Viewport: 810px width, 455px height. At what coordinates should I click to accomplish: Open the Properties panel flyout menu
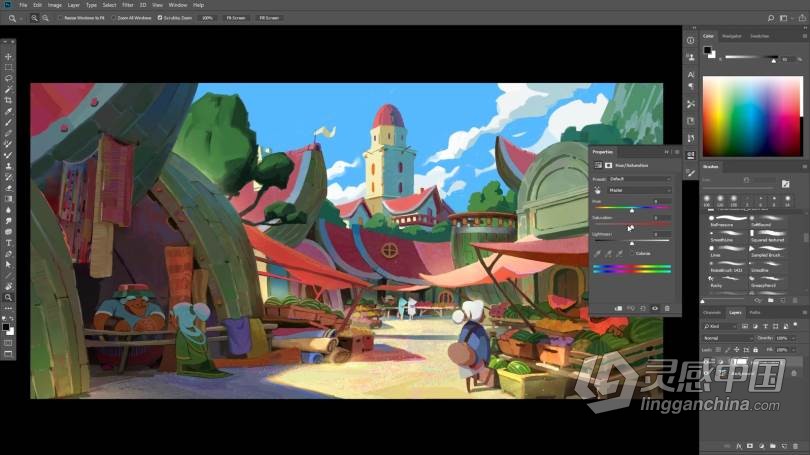(x=677, y=152)
